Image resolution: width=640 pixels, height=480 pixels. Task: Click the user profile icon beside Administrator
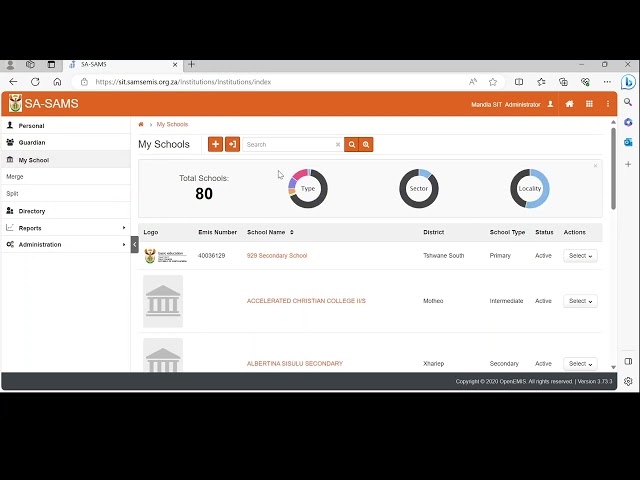pos(550,104)
